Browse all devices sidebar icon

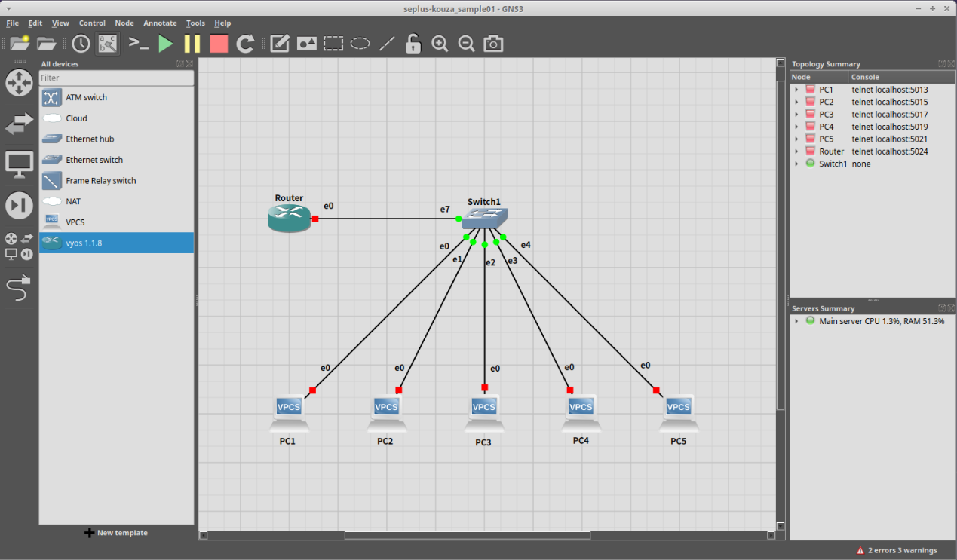click(19, 246)
